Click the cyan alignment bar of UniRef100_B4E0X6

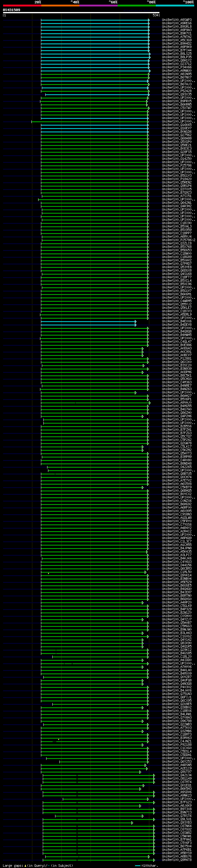(x=88, y=321)
